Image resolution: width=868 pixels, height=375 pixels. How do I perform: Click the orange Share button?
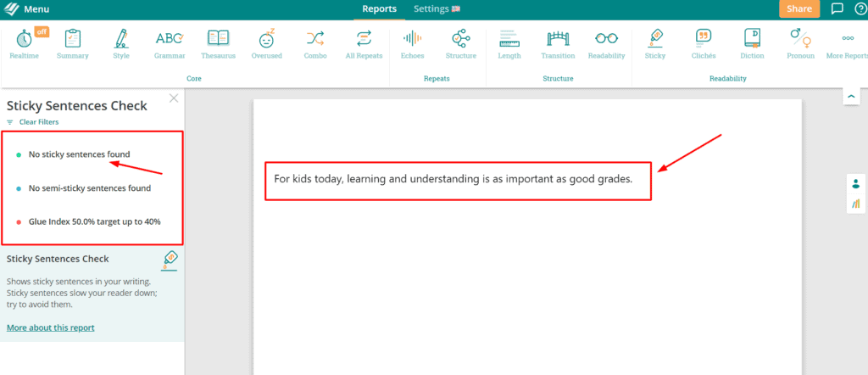coord(798,9)
